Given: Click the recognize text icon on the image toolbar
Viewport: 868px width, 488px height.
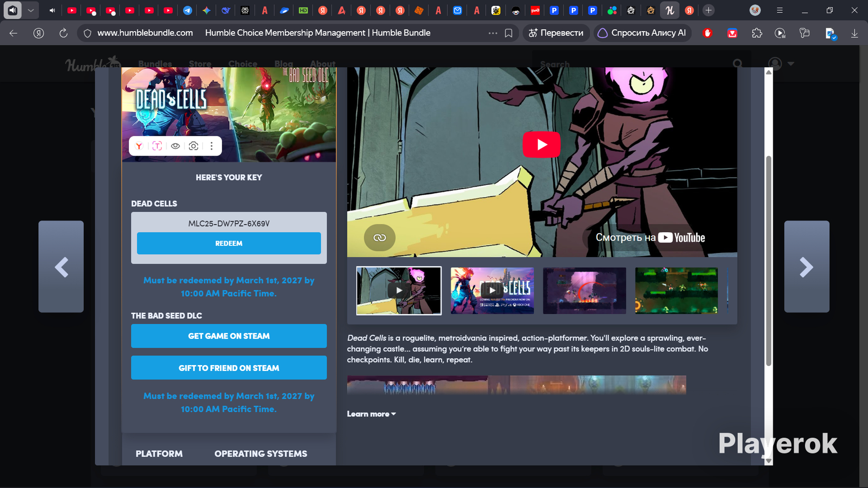Looking at the screenshot, I should 157,146.
